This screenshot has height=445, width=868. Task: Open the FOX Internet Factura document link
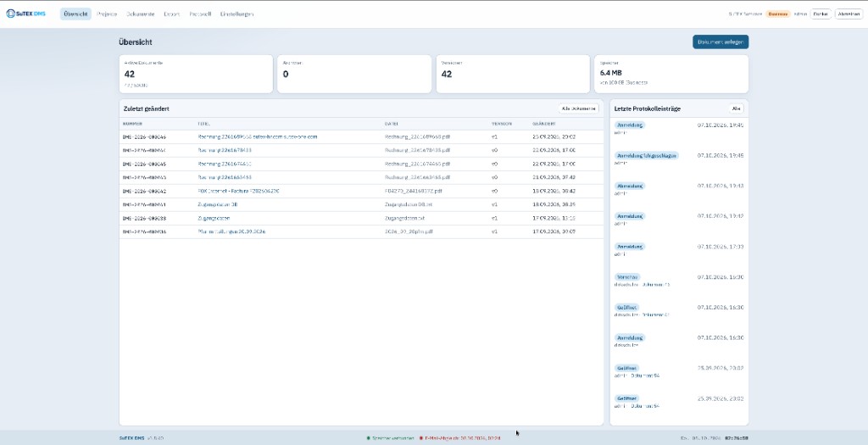pyautogui.click(x=238, y=191)
